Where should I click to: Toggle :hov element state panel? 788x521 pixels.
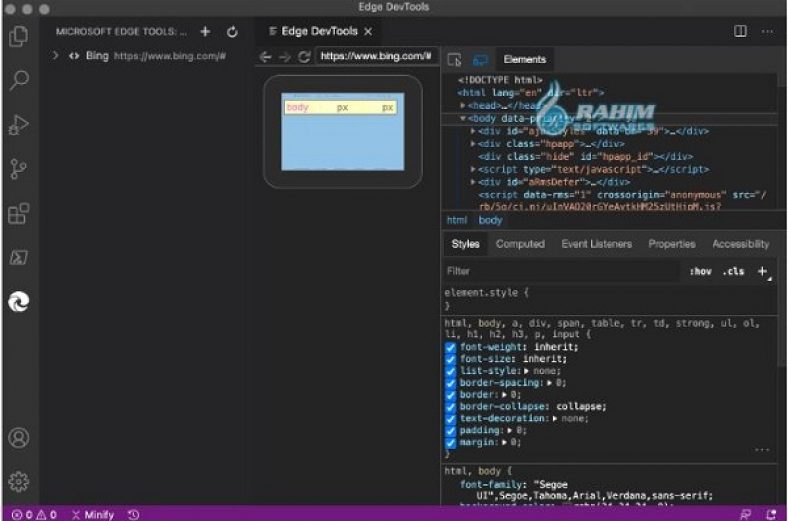(x=701, y=271)
